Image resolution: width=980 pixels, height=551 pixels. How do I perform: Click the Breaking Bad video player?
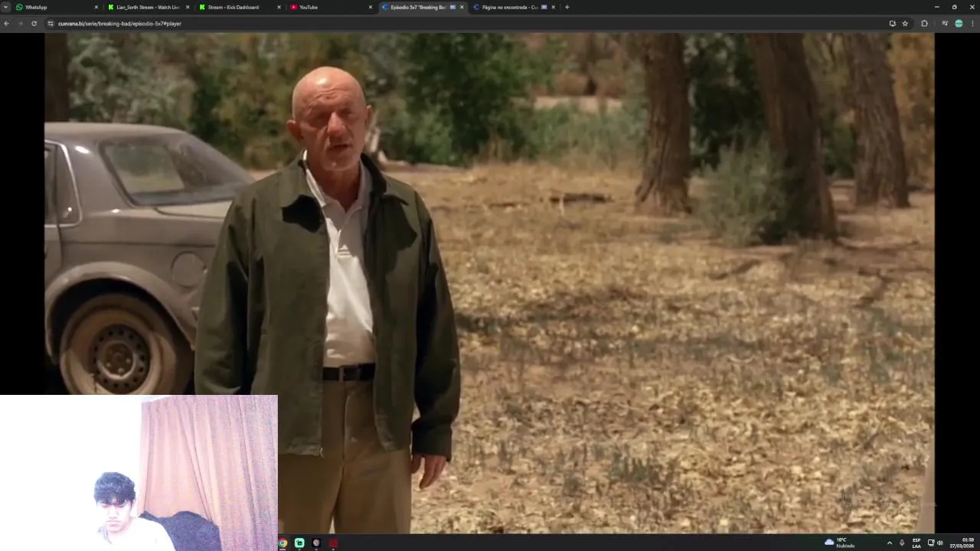click(489, 282)
